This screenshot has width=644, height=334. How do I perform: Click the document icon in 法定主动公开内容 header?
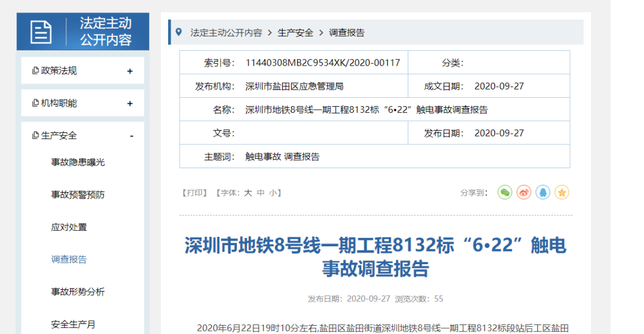(41, 32)
